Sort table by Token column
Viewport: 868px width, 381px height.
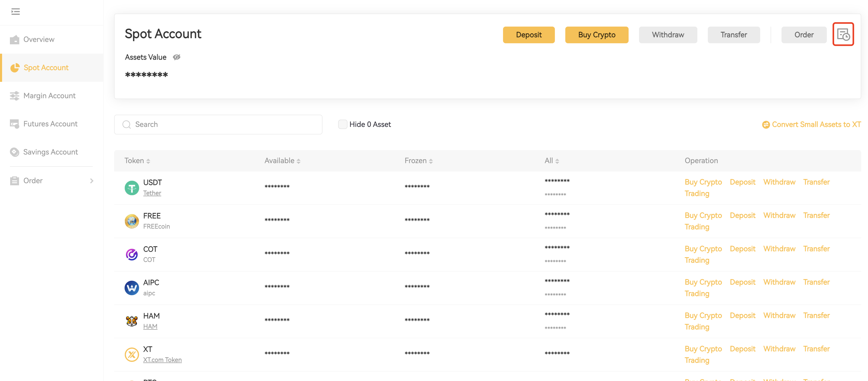coord(148,161)
